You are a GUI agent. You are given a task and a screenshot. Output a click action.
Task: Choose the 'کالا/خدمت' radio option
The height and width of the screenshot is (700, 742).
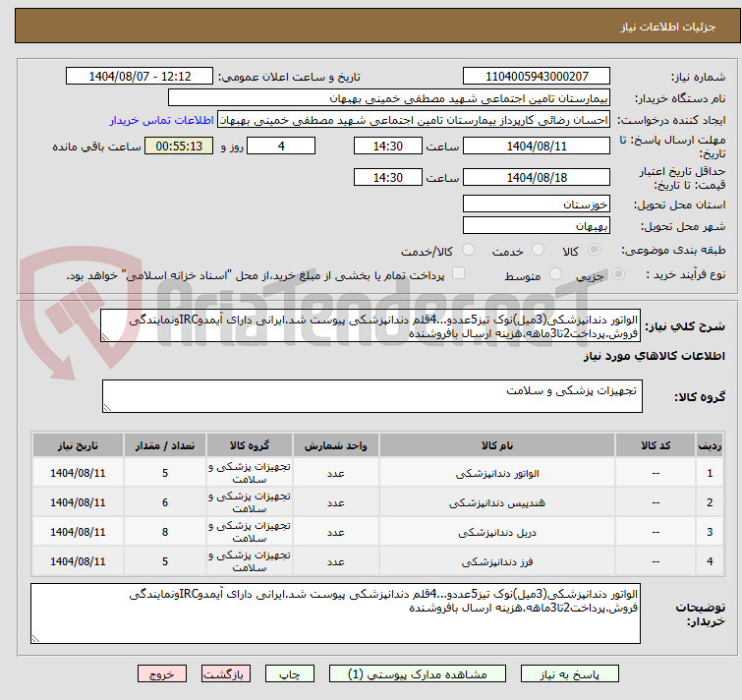point(455,251)
